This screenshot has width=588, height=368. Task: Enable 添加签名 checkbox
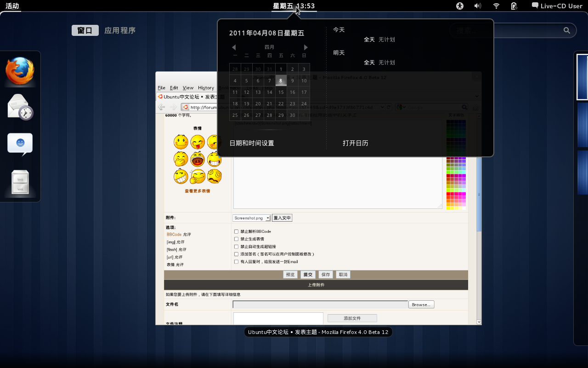[x=236, y=254]
